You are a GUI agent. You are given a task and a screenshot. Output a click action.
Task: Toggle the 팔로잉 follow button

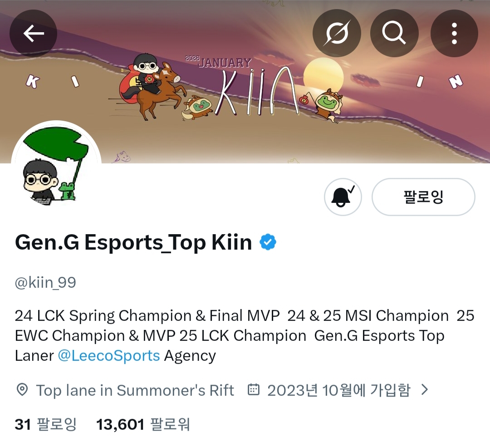pyautogui.click(x=423, y=197)
